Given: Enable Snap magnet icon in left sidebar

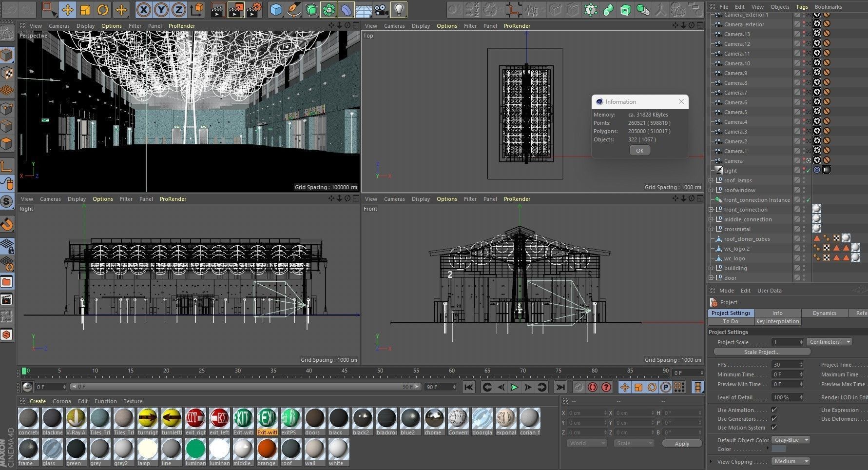Looking at the screenshot, I should tap(7, 224).
